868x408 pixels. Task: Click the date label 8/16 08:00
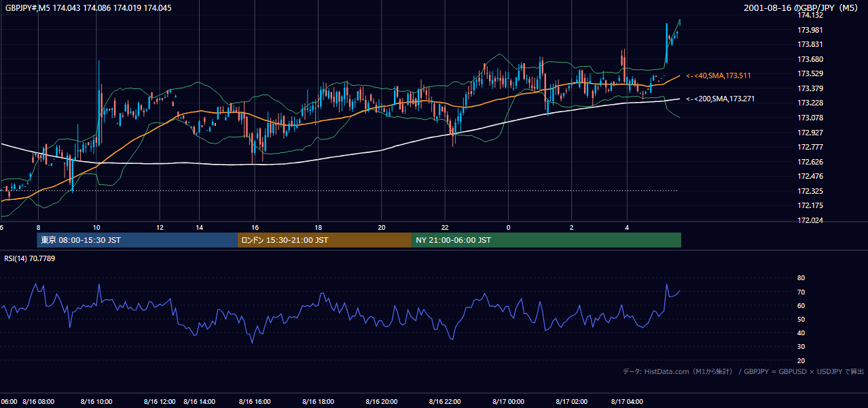pyautogui.click(x=38, y=402)
